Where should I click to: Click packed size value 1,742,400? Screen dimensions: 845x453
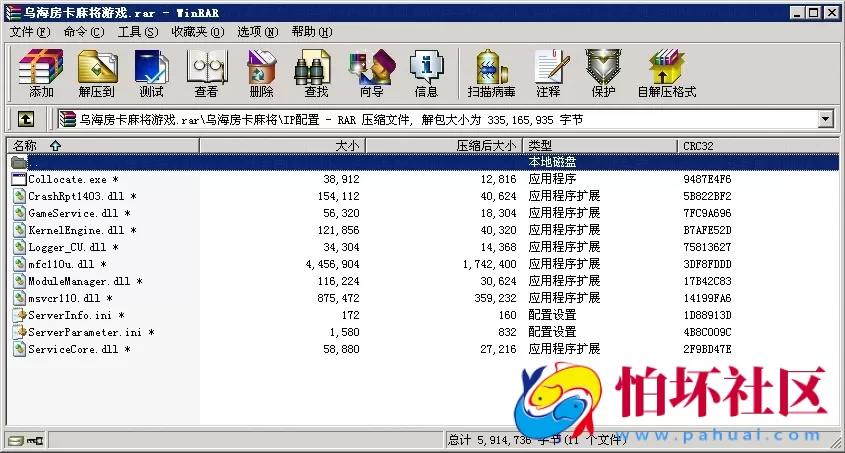[489, 264]
